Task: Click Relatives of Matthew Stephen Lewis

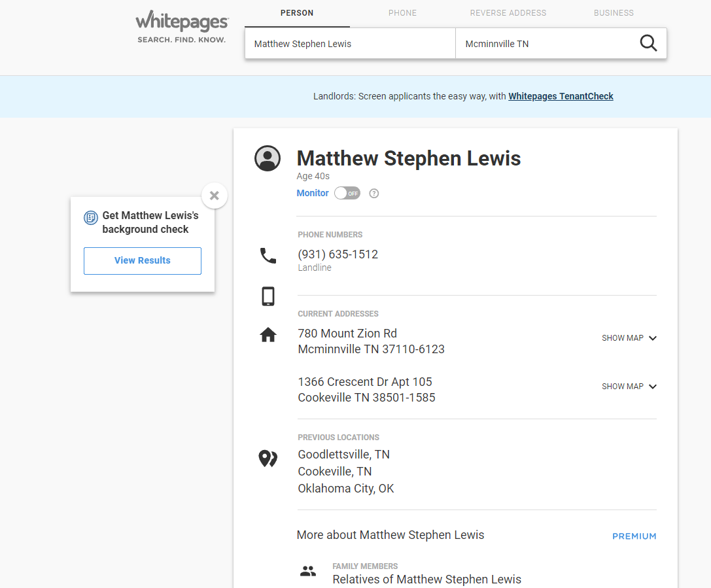Action: [x=426, y=579]
